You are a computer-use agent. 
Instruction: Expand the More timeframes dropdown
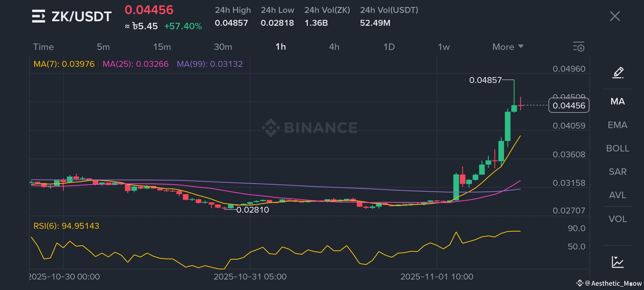click(x=508, y=47)
